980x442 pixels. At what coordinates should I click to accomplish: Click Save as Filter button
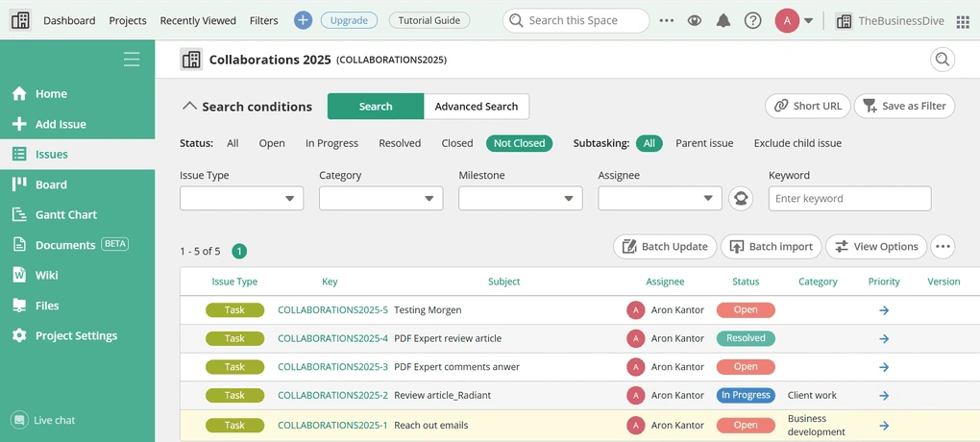coord(904,106)
